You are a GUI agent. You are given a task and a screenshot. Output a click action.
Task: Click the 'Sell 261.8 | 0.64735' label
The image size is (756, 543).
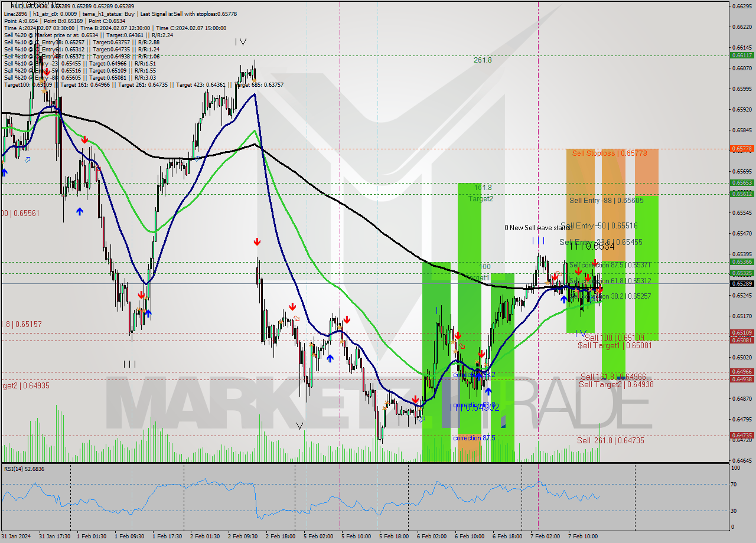pyautogui.click(x=611, y=440)
